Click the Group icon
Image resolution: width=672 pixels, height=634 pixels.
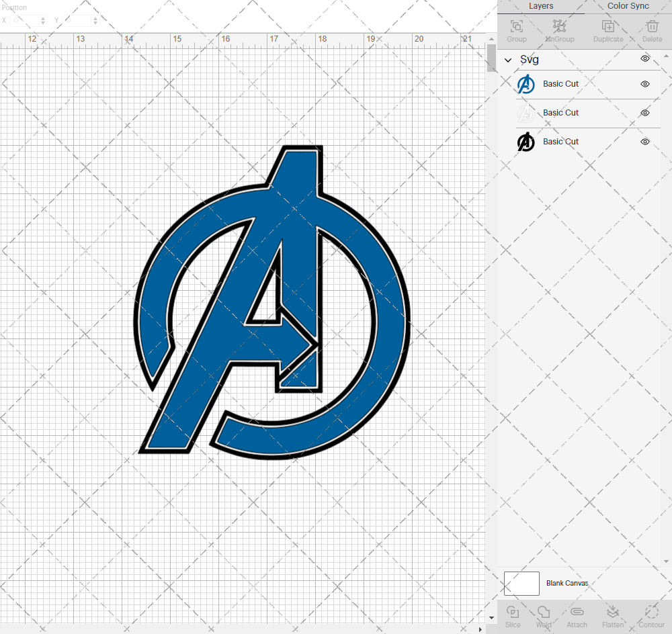click(516, 27)
